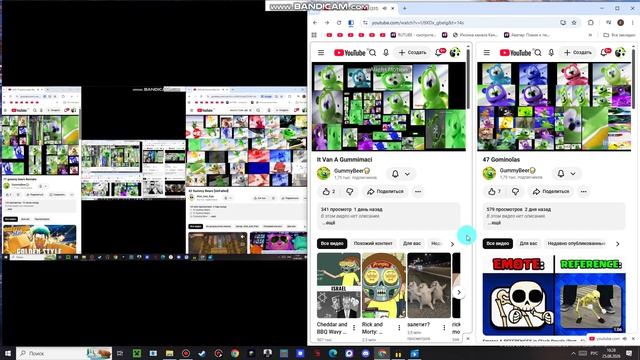Expand description '...ещё' in right pane

pos(493,223)
